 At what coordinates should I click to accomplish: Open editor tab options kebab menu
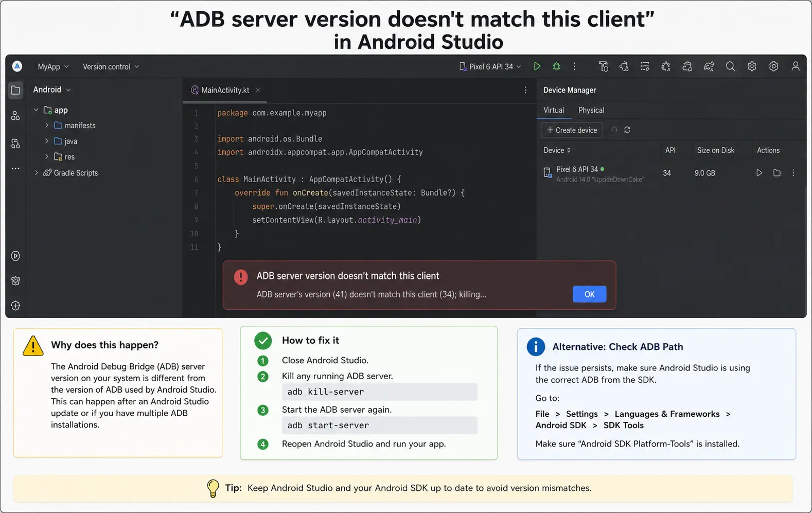tap(525, 90)
